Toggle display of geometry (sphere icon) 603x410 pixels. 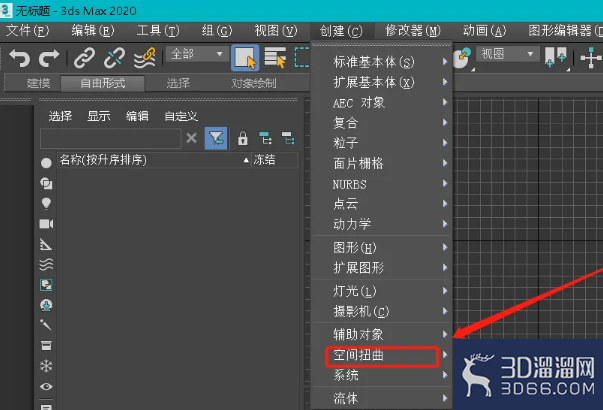tap(46, 163)
